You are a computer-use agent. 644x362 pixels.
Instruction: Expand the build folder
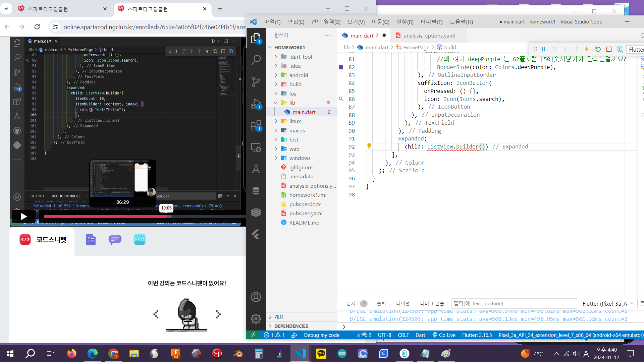click(276, 84)
